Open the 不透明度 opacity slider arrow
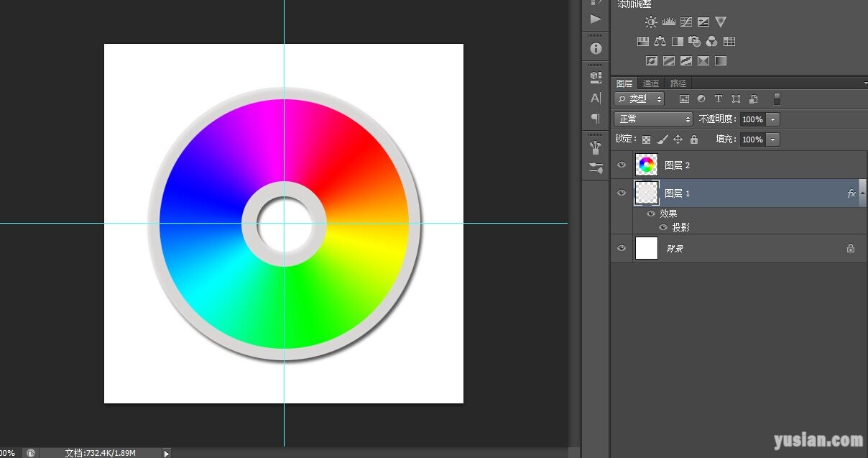868x458 pixels. click(x=773, y=119)
